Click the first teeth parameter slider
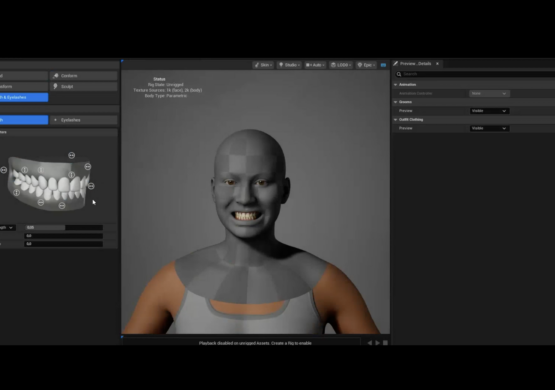555x390 pixels. 64,228
